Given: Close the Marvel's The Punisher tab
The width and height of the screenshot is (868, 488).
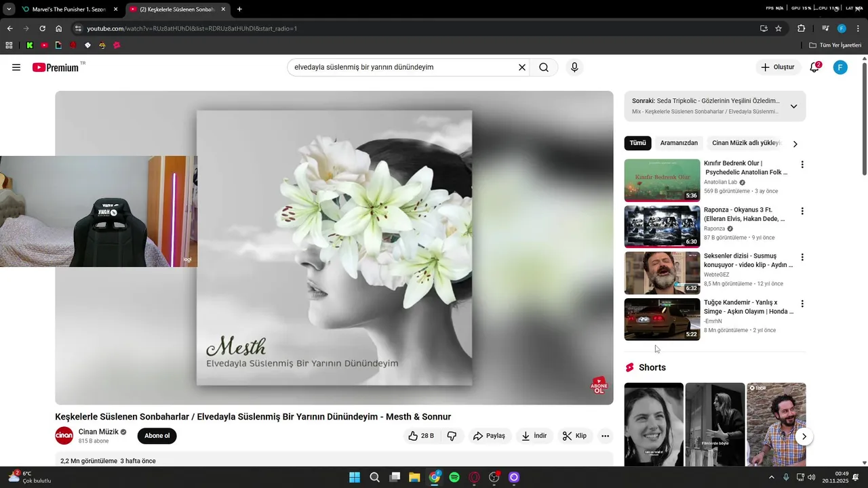Looking at the screenshot, I should [x=115, y=9].
